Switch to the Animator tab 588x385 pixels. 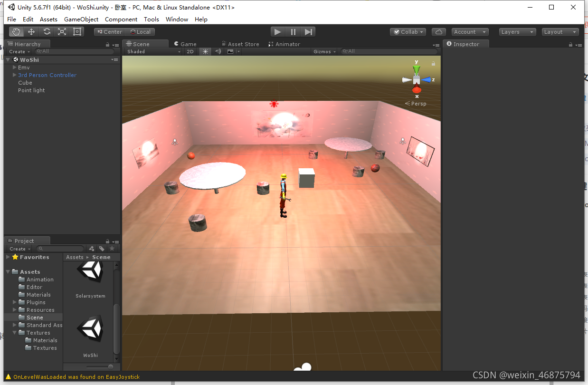pos(284,44)
